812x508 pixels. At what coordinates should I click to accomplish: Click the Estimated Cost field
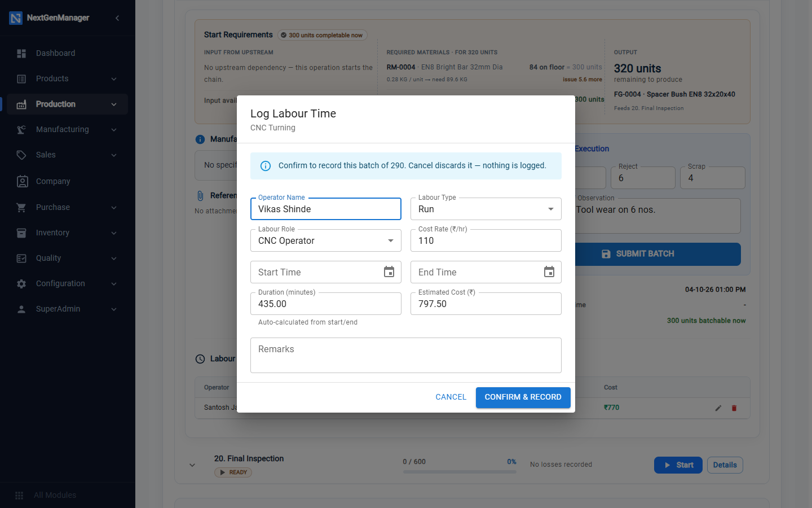[486, 304]
